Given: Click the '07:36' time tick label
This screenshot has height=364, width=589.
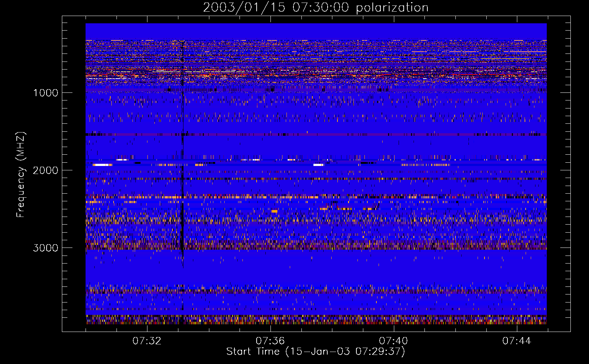Looking at the screenshot, I should 270,341.
